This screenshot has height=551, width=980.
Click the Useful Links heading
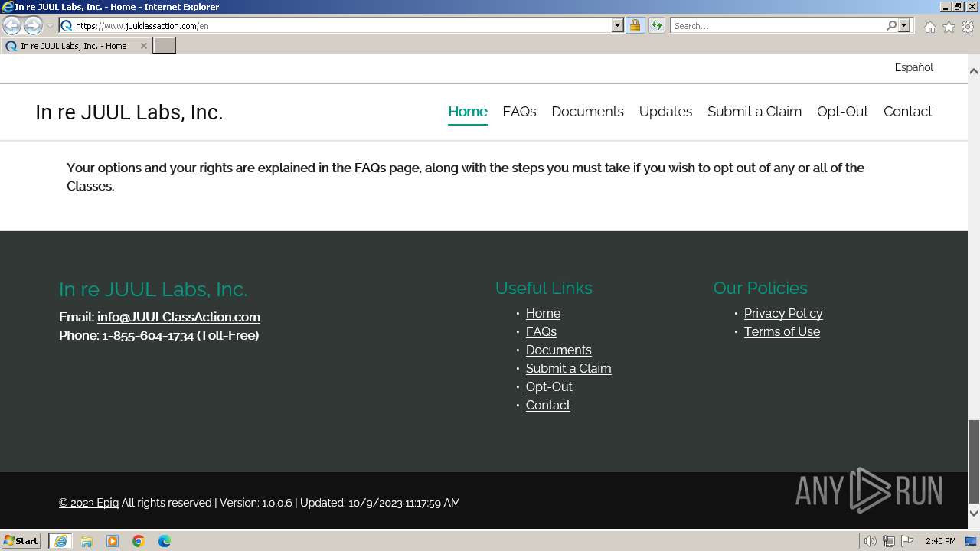coord(544,288)
